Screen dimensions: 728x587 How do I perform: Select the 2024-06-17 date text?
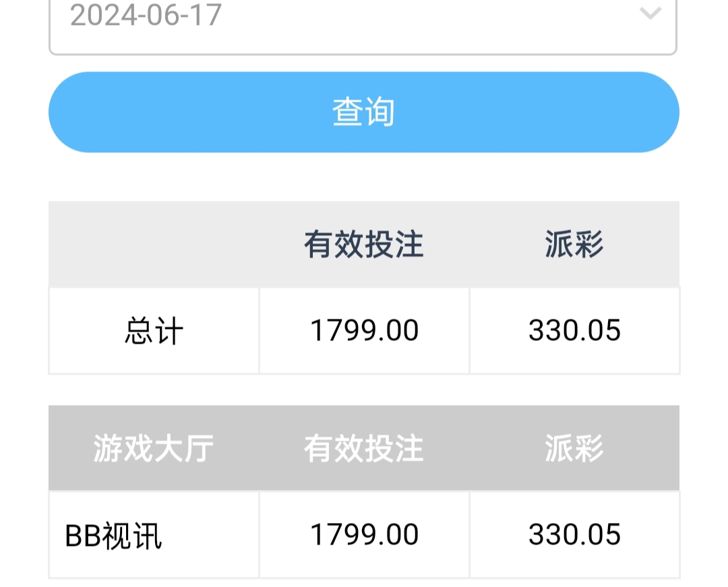coord(146,16)
